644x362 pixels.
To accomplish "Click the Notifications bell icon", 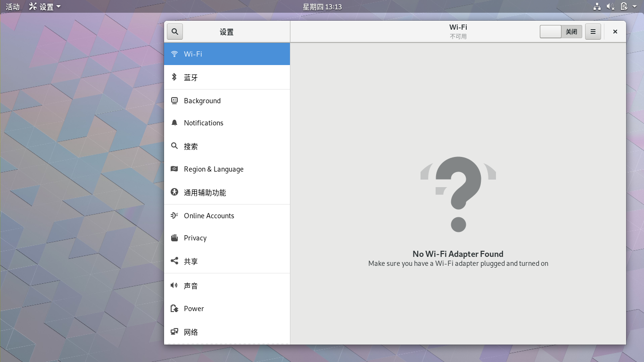I will pyautogui.click(x=174, y=123).
